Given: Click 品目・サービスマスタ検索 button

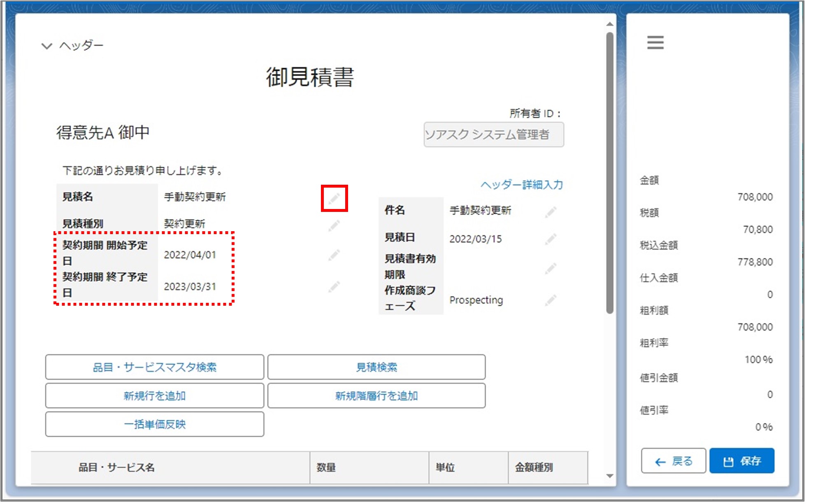Looking at the screenshot, I should [155, 367].
